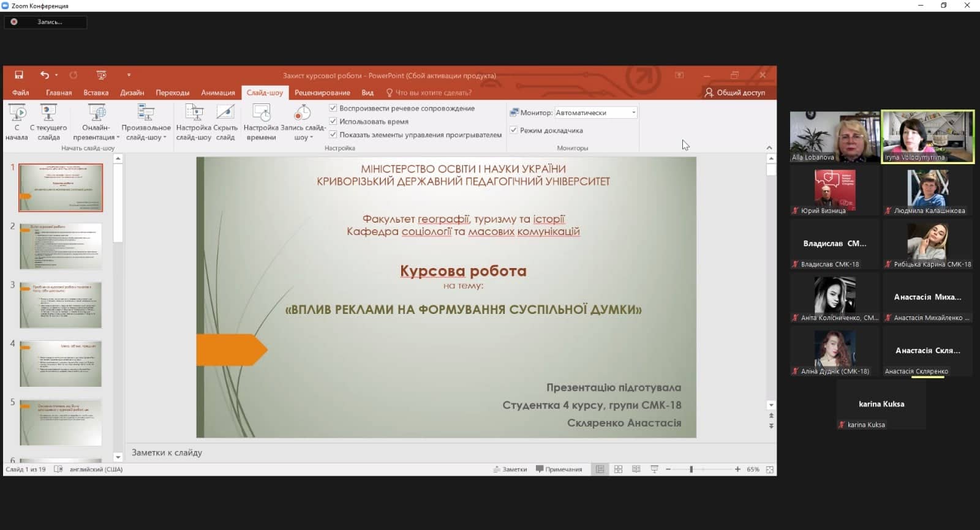Undo the last action
Viewport: 980px width, 530px height.
[44, 75]
